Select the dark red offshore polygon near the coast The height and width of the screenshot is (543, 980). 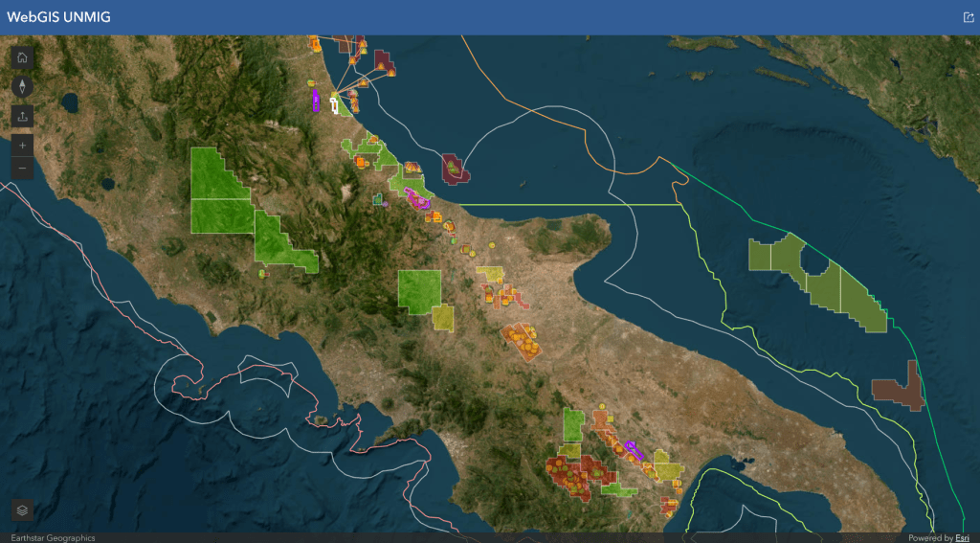(x=454, y=169)
